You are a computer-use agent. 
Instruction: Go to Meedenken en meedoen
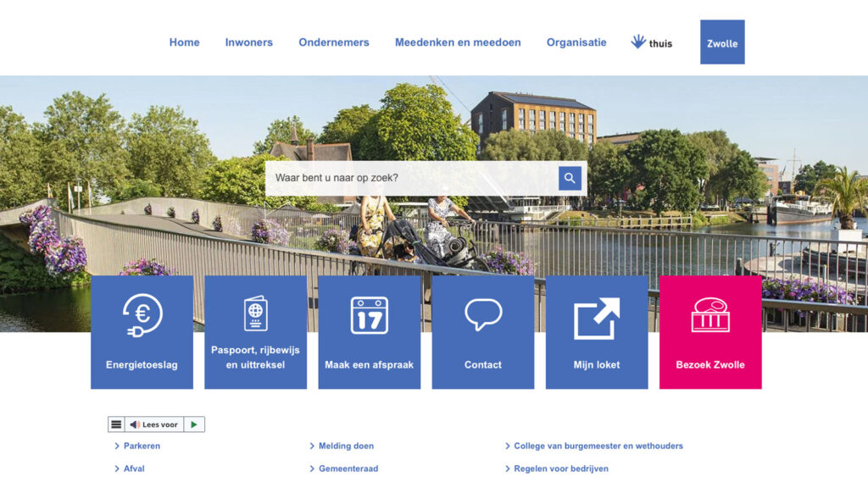pos(458,42)
